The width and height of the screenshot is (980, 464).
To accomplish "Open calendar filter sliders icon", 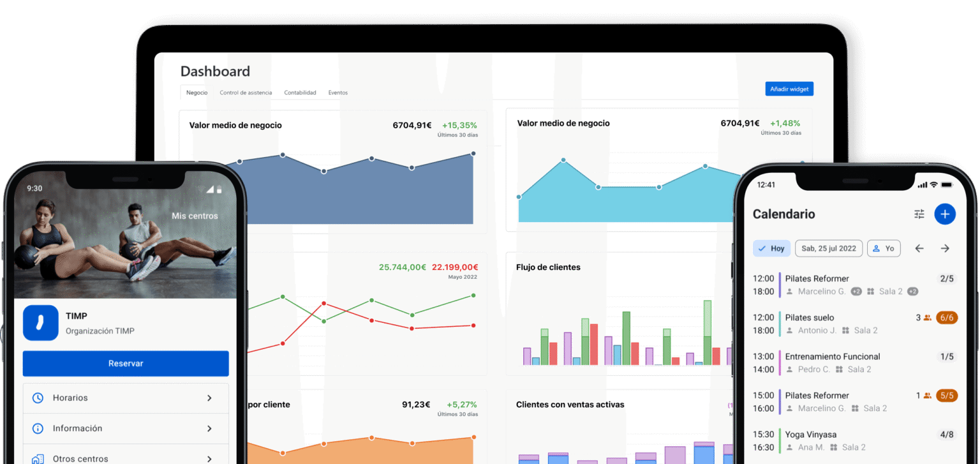I will [919, 214].
